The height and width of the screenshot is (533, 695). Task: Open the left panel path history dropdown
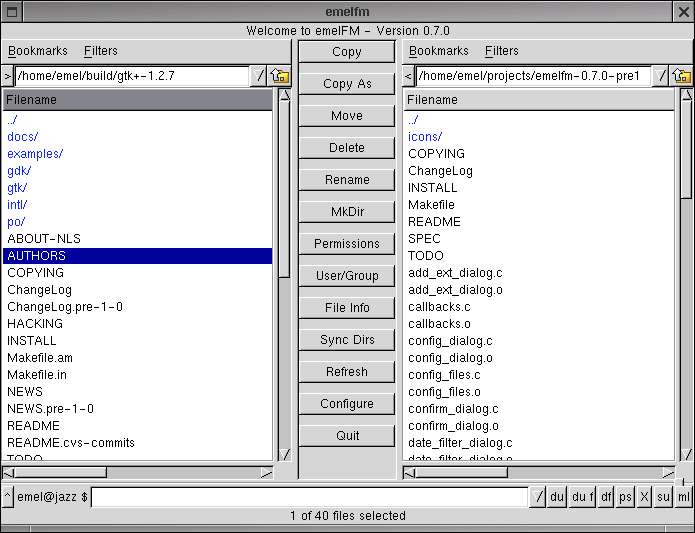coord(258,76)
